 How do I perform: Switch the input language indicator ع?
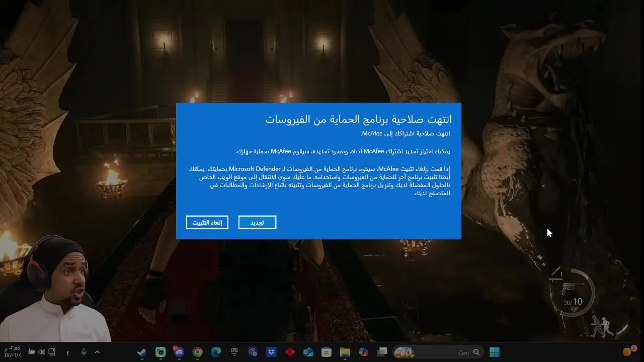[x=68, y=353]
